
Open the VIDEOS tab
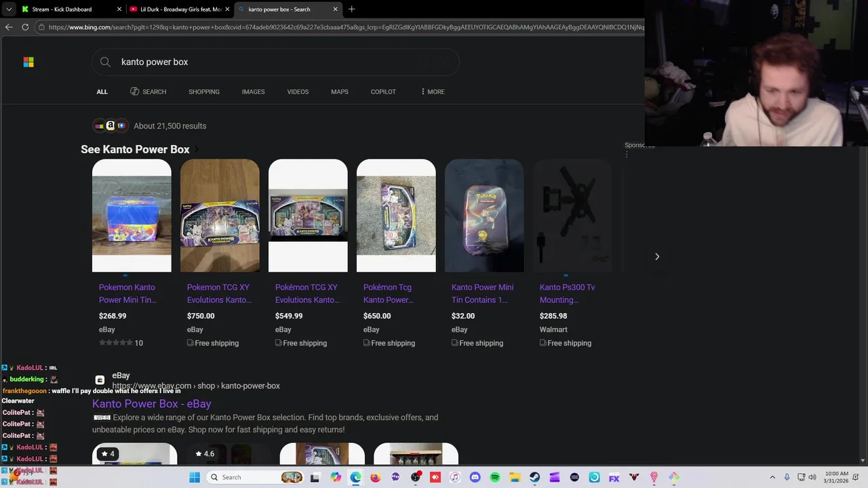pyautogui.click(x=298, y=91)
